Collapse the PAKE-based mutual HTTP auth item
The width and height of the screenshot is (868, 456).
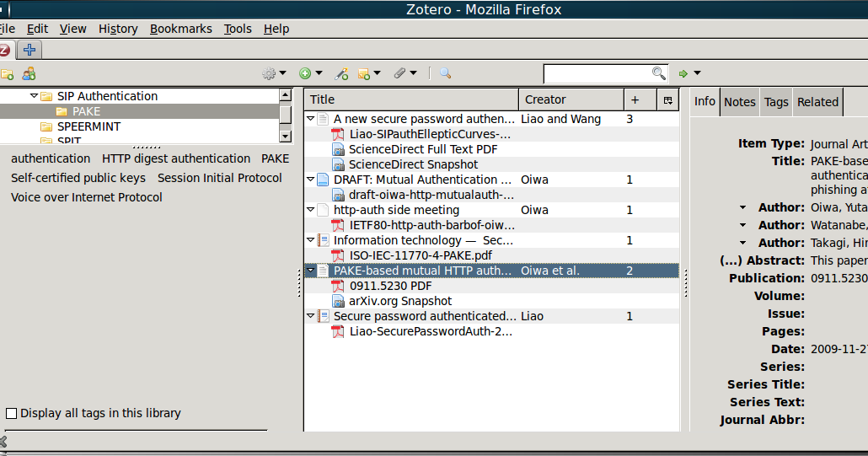pos(311,271)
